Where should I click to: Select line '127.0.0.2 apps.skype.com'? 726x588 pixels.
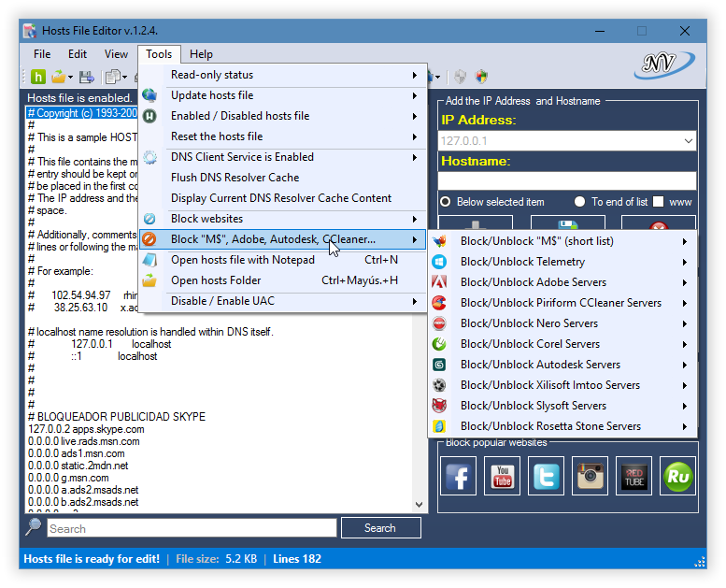coord(86,429)
